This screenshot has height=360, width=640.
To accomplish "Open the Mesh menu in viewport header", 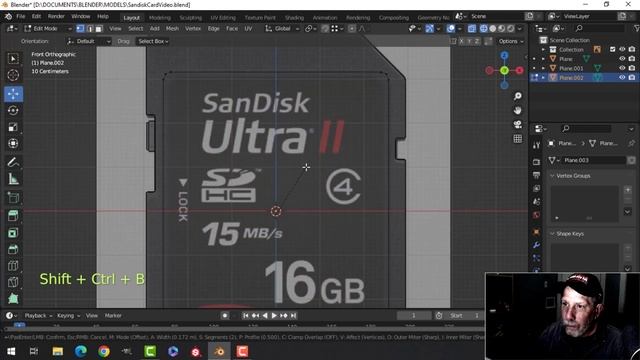I will 172,29.
